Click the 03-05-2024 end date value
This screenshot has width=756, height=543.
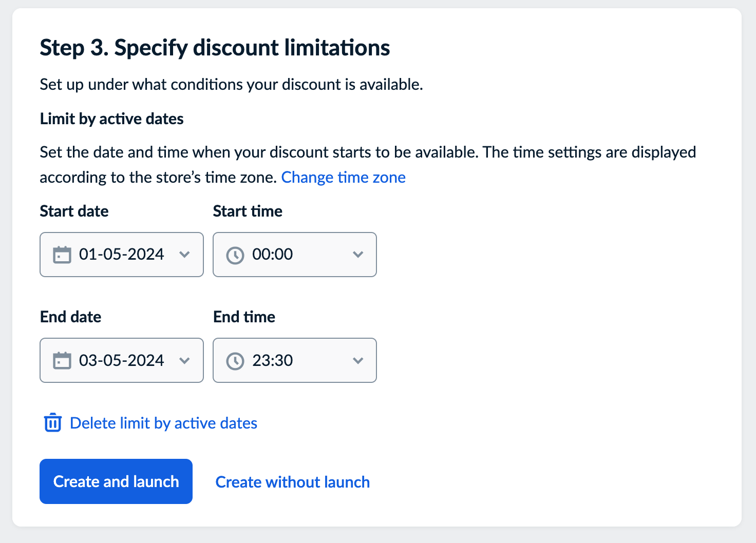point(122,360)
